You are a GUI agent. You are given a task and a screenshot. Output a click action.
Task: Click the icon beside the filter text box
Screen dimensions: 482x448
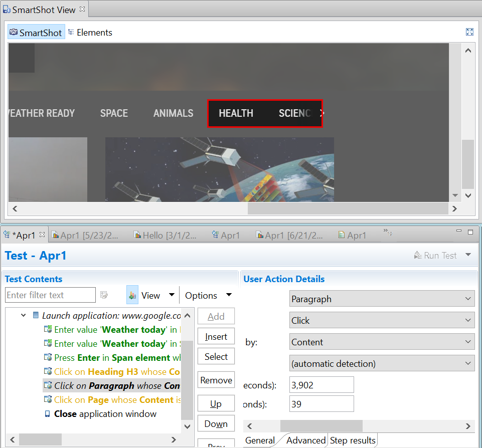pos(104,295)
